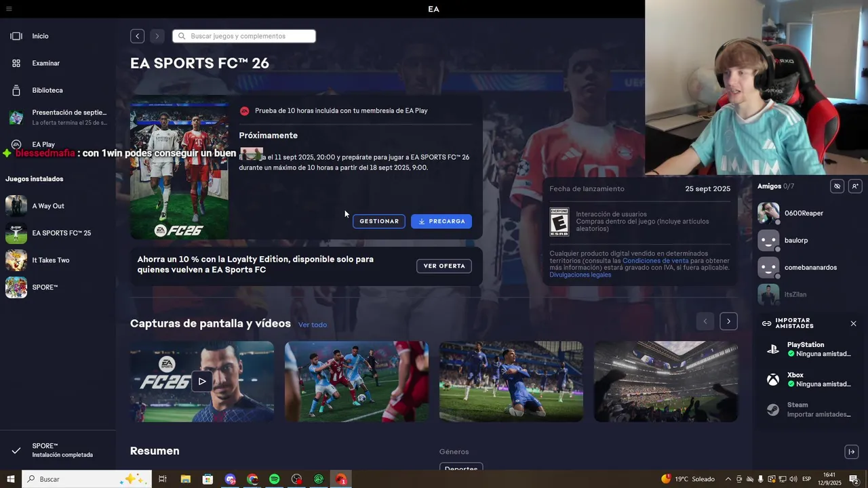Click the It Takes Two game thumbnail icon

(x=16, y=260)
